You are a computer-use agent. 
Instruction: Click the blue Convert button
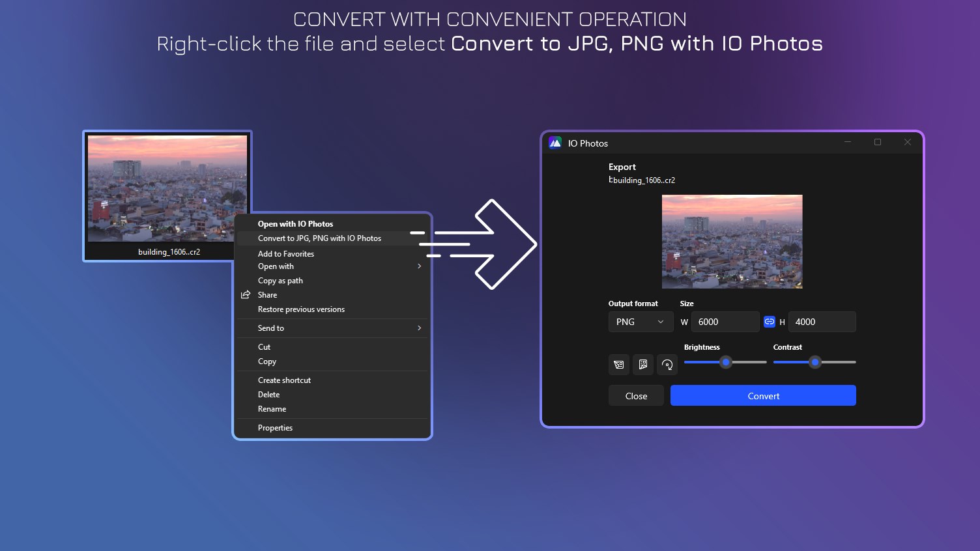tap(763, 395)
